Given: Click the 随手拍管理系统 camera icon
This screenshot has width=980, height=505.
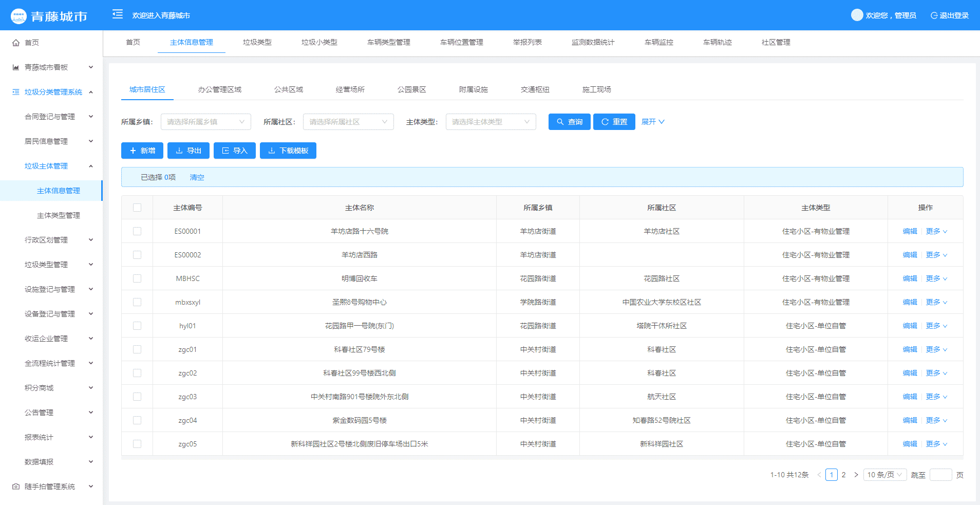Looking at the screenshot, I should coord(16,487).
